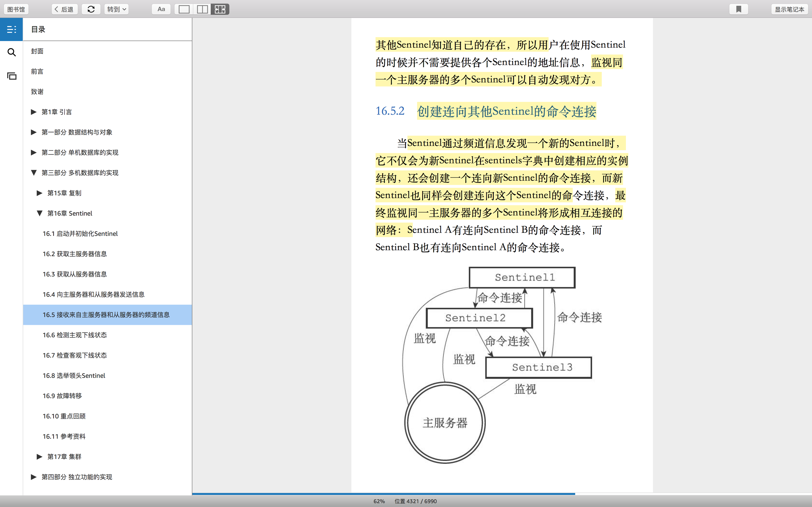Open the Aa font settings
812x507 pixels.
161,9
